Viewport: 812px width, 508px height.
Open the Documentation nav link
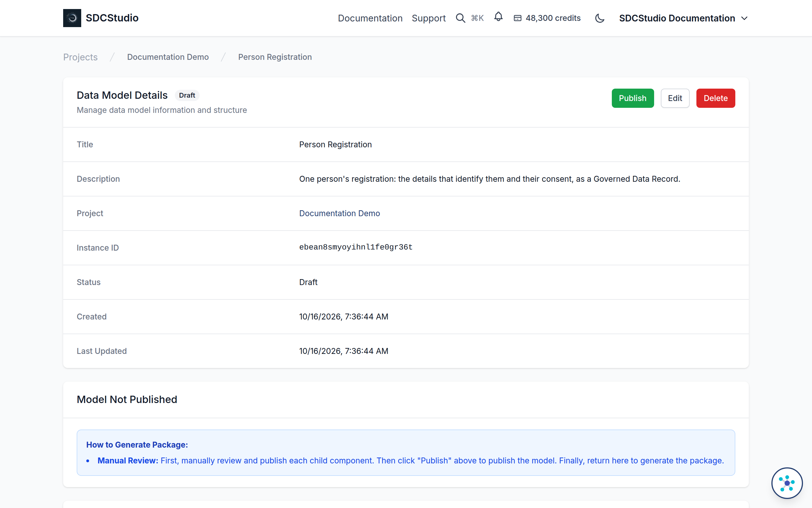[370, 18]
